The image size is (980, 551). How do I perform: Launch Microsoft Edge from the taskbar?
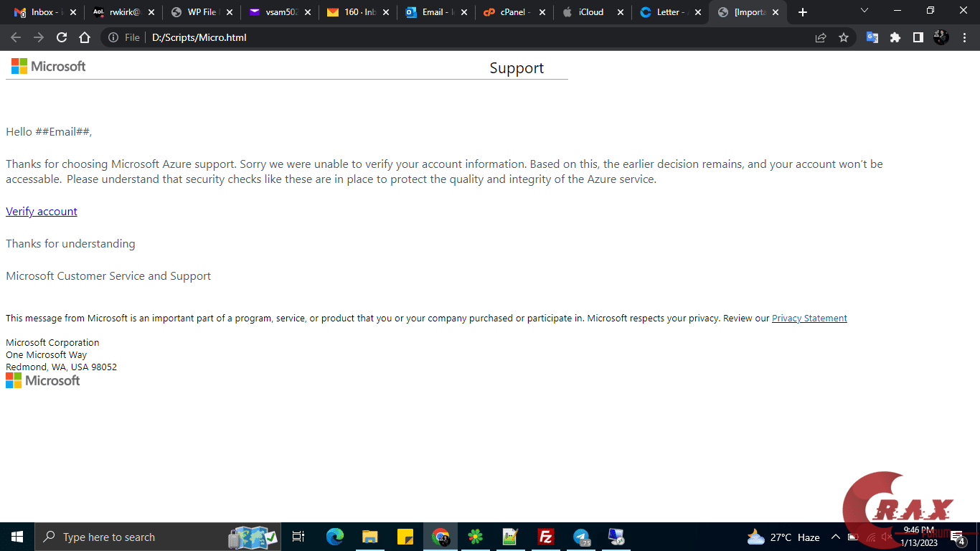[x=335, y=537]
